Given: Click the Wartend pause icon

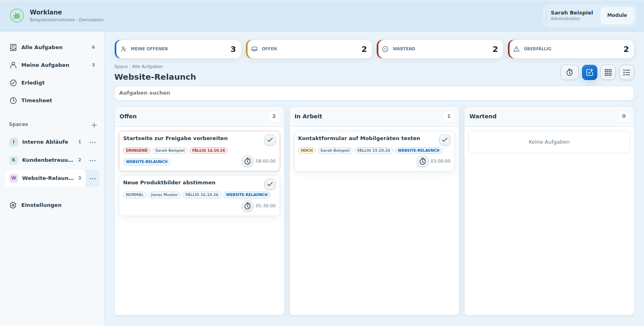Looking at the screenshot, I should click(x=385, y=49).
